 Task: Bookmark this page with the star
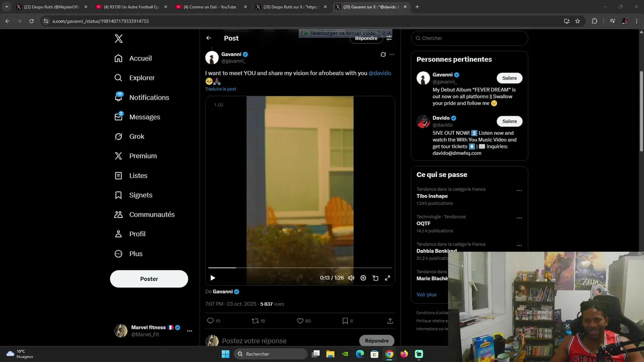click(x=578, y=21)
